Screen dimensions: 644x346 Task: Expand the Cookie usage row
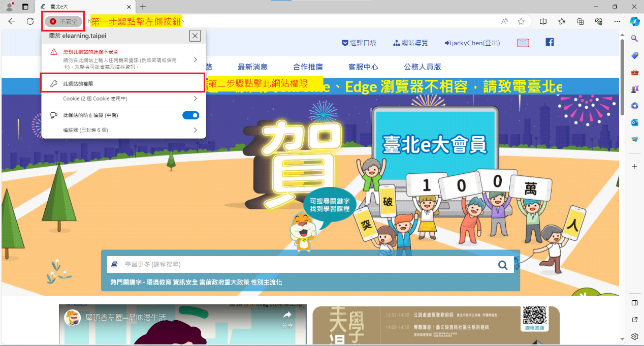(123, 99)
